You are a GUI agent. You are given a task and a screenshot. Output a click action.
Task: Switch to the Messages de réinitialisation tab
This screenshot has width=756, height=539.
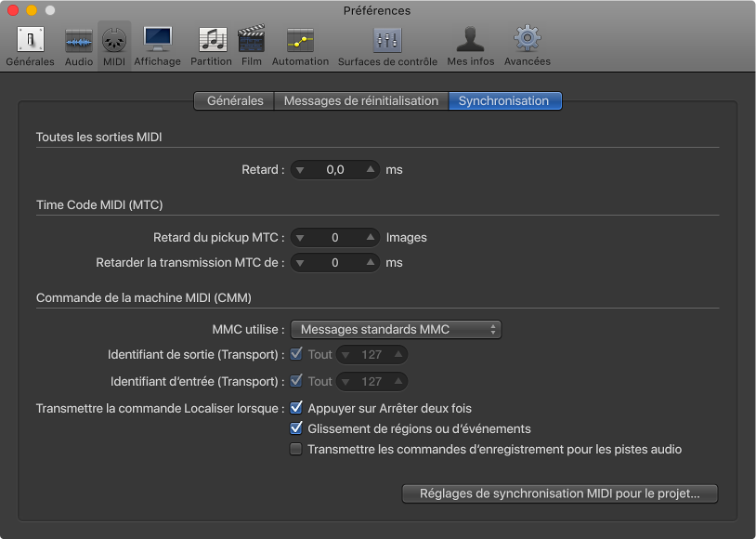pos(360,100)
